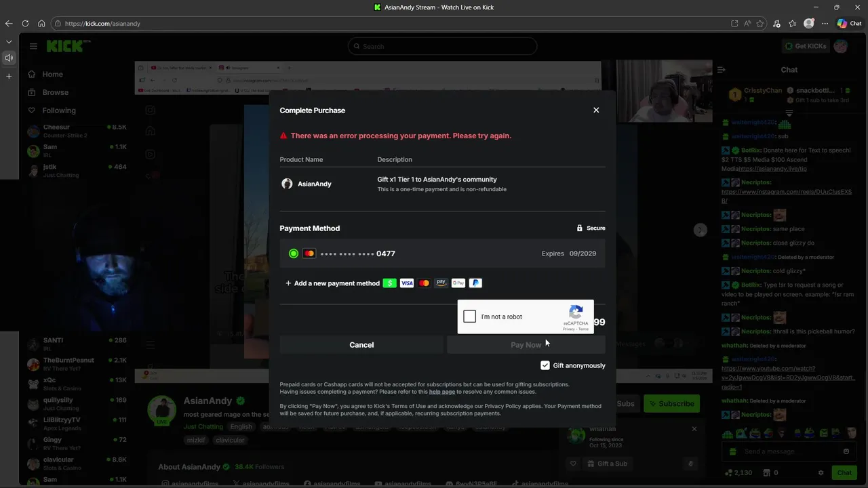Click the gift icon in message box
The height and width of the screenshot is (488, 868).
(732, 451)
